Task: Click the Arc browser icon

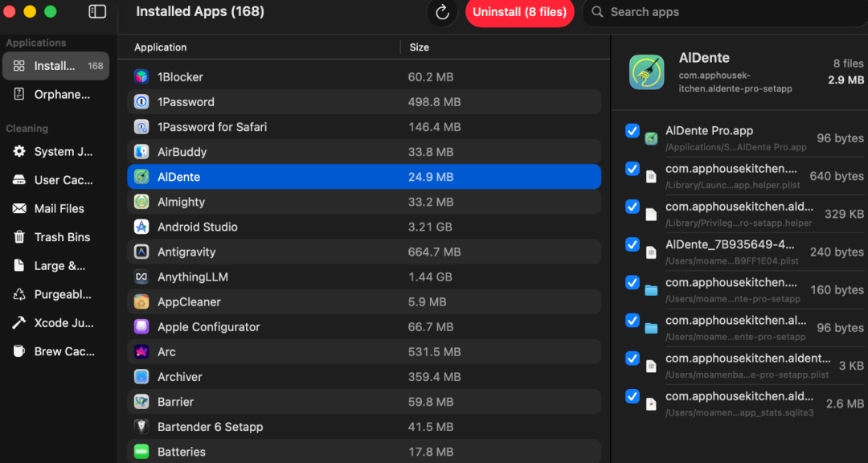Action: point(141,352)
